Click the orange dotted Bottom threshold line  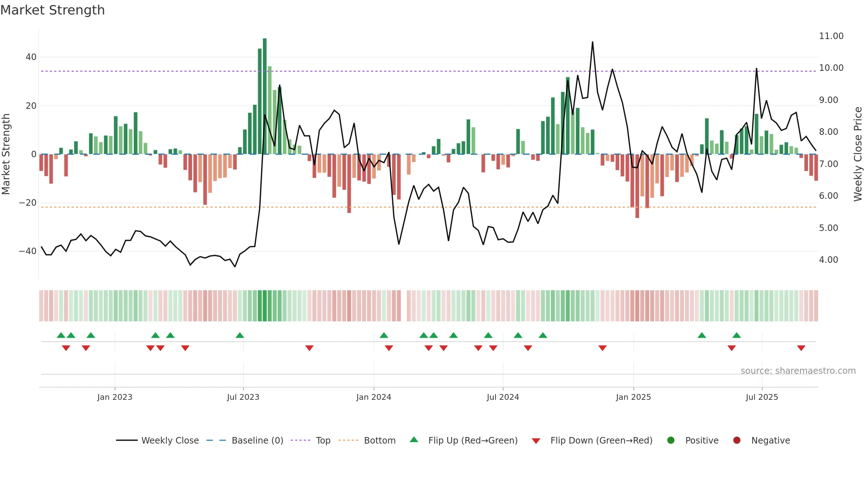tap(429, 207)
